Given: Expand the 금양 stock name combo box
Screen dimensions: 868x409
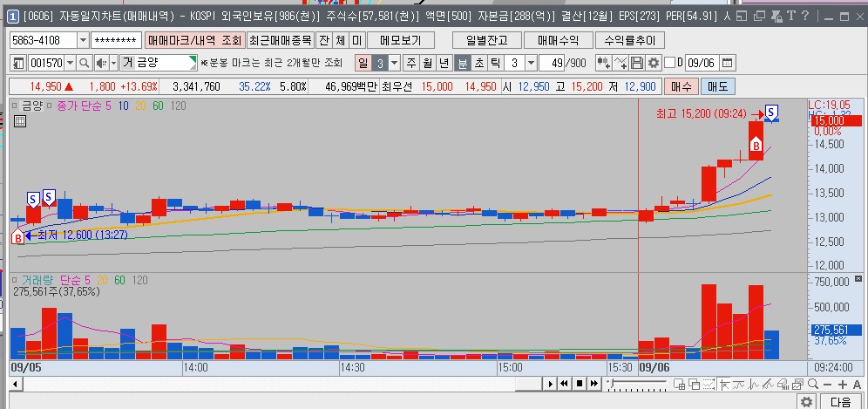Looking at the screenshot, I should [192, 63].
